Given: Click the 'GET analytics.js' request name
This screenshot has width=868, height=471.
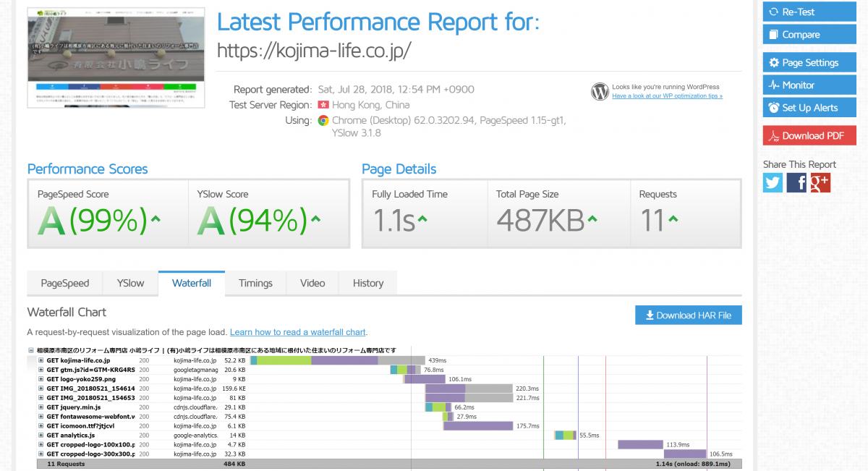Looking at the screenshot, I should pyautogui.click(x=71, y=435).
